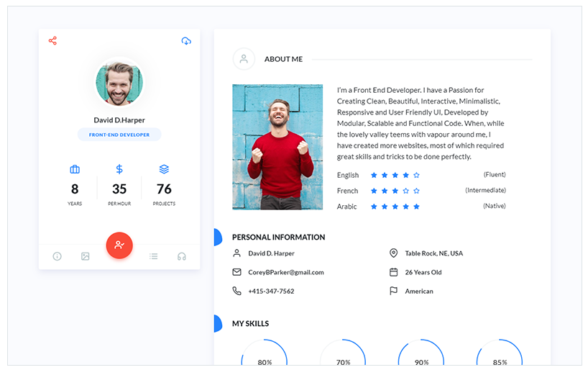Click the (Native) label
The image size is (588, 375).
(x=495, y=206)
